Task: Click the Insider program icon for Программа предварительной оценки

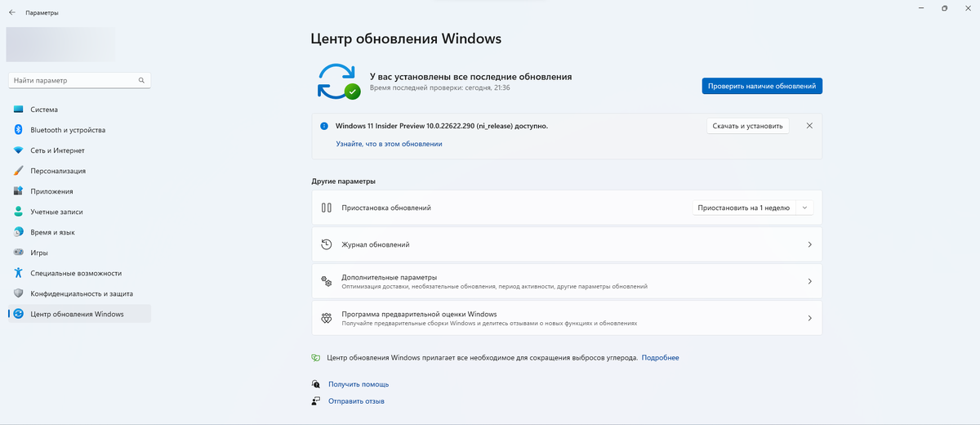Action: coord(326,318)
